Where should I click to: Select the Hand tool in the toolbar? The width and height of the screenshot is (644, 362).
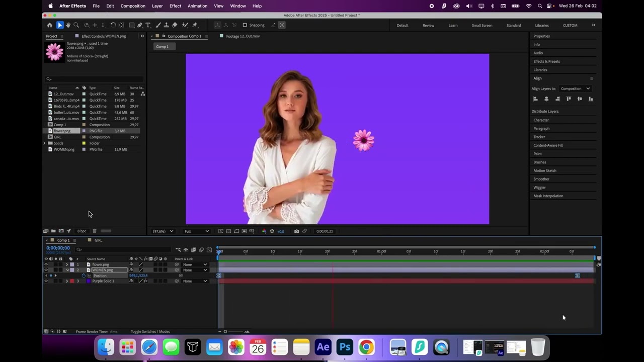68,25
